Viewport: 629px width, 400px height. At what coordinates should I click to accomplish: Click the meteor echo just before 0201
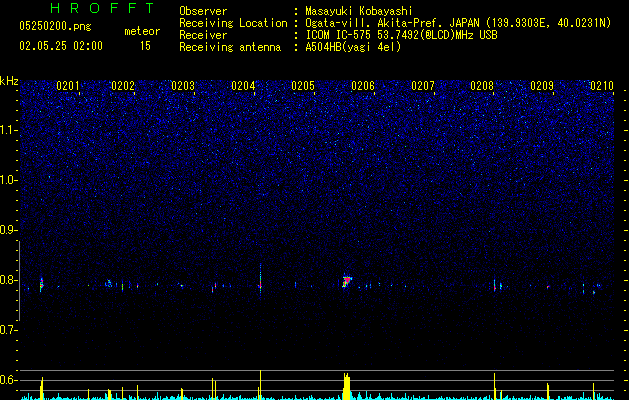click(x=41, y=284)
